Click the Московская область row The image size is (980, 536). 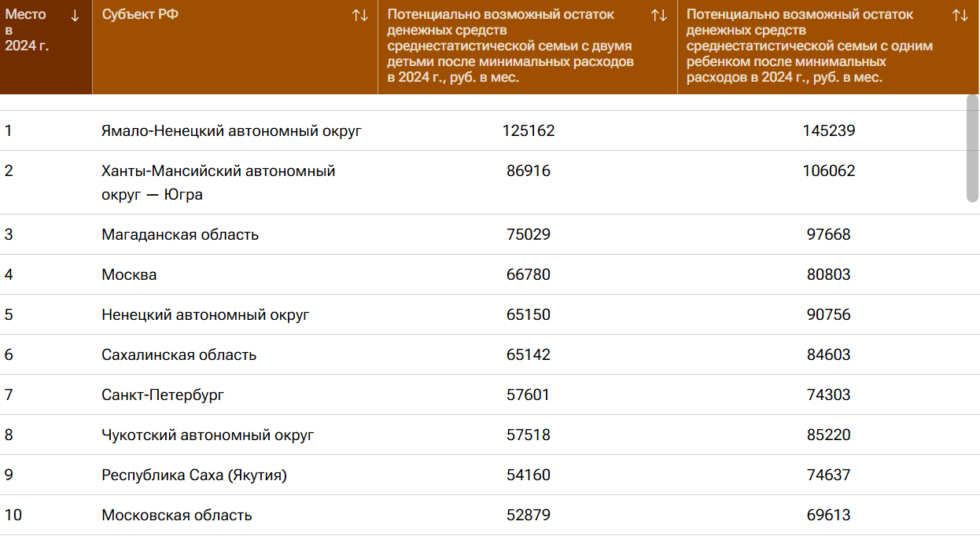click(177, 516)
